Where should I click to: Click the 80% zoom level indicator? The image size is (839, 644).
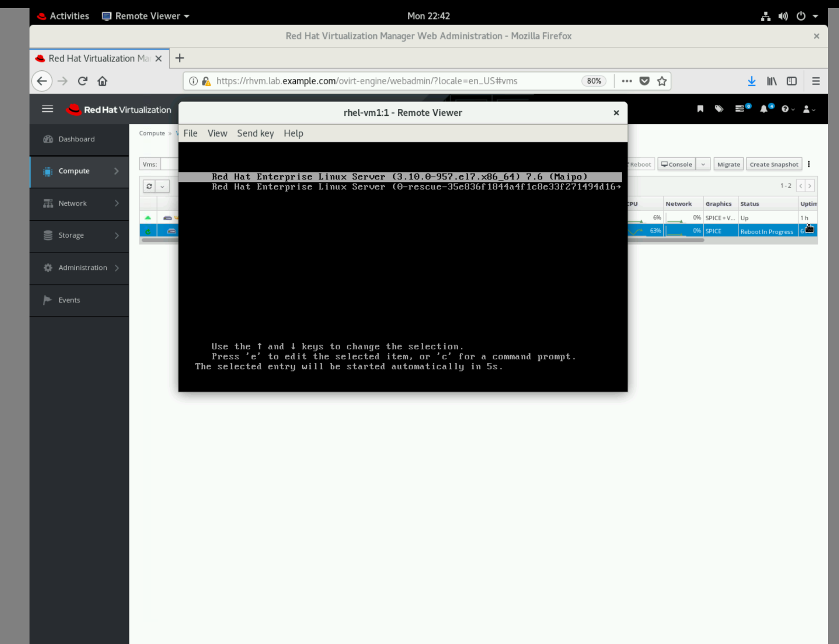click(594, 81)
